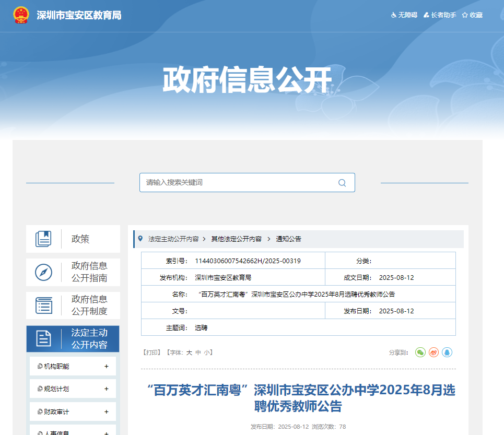Click the 浏览次数: 78 view count
504x435 pixels.
pyautogui.click(x=329, y=427)
